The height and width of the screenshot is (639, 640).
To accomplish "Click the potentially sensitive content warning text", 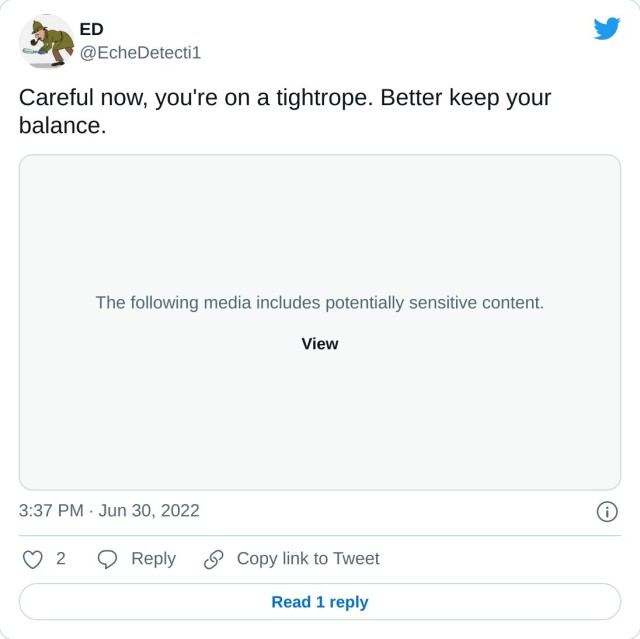I will point(320,302).
